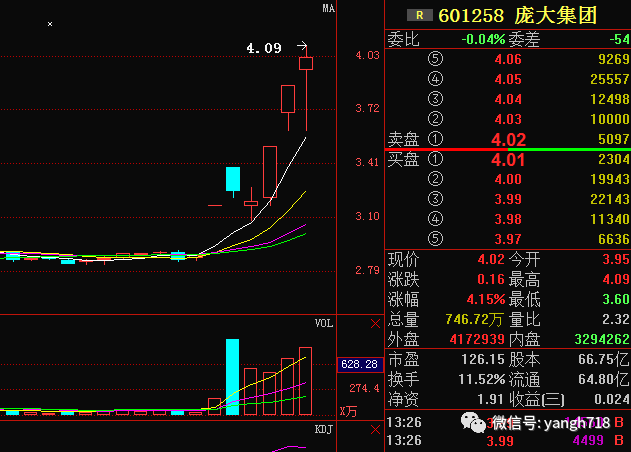This screenshot has height=452, width=631.
Task: Click the stock code 601258
Action: 471,15
